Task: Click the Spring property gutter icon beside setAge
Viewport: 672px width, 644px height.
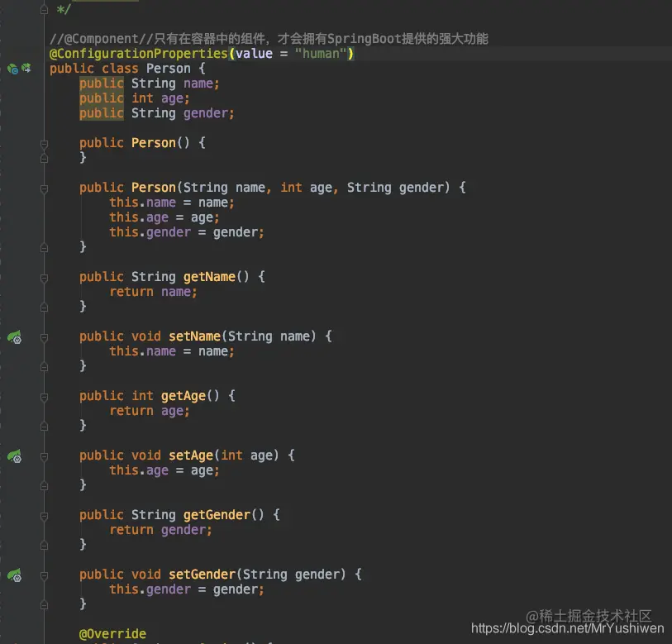Action: point(15,456)
